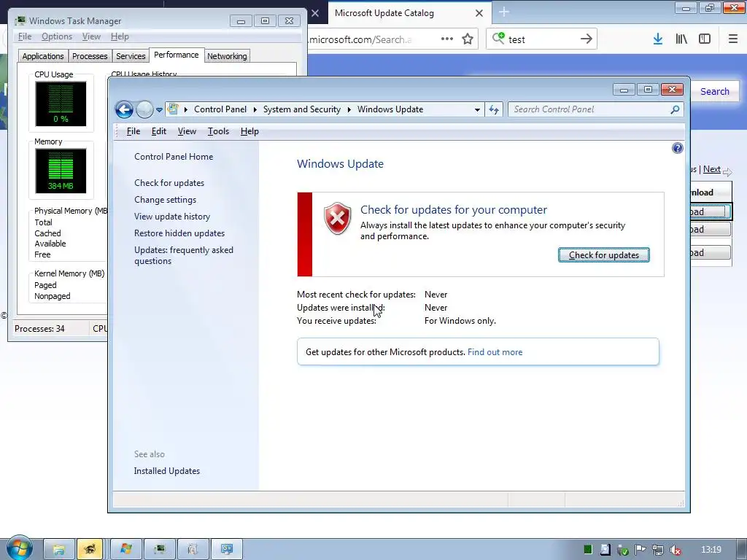Viewport: 747px width, 560px height.
Task: Click the refresh button beside address bar
Action: coord(494,109)
